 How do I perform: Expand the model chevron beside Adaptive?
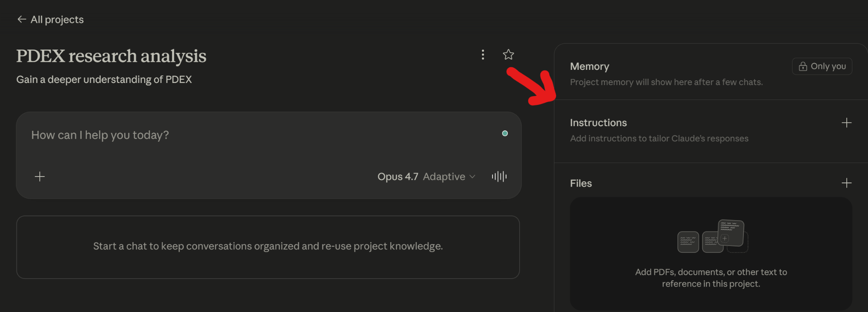(x=472, y=177)
